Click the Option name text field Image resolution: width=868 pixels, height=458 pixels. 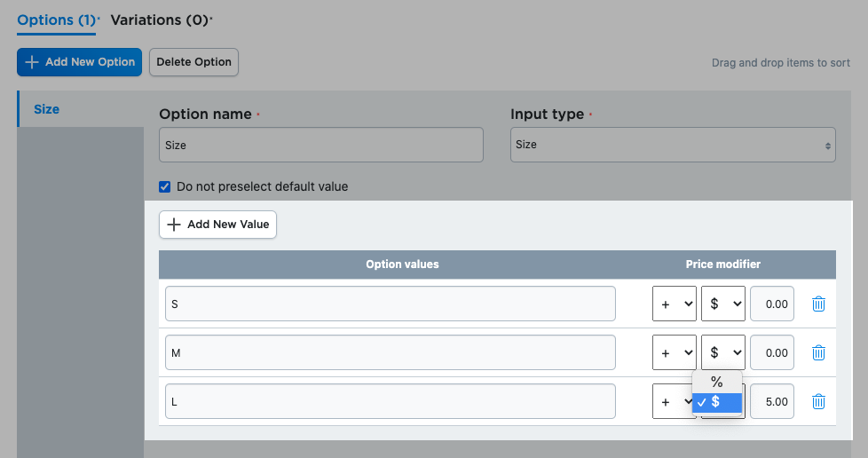[320, 145]
